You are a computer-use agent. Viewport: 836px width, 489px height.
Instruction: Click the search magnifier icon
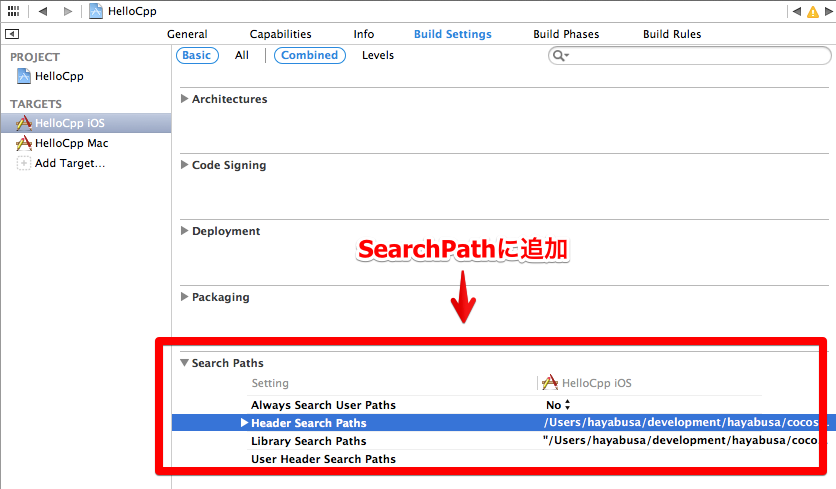point(560,55)
